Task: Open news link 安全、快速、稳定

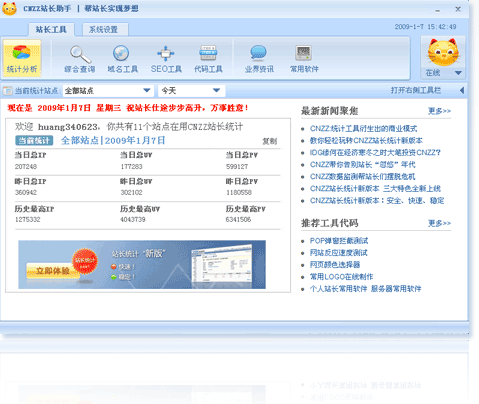Action: (x=377, y=201)
